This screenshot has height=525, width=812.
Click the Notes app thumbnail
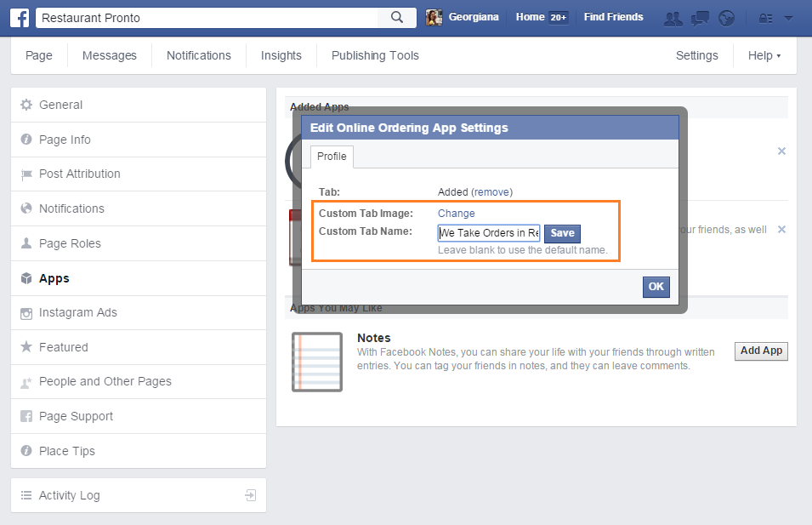317,362
